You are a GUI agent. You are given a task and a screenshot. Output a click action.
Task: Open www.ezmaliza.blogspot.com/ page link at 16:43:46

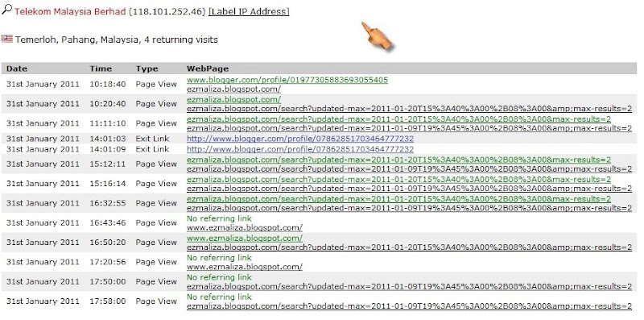pyautogui.click(x=245, y=227)
